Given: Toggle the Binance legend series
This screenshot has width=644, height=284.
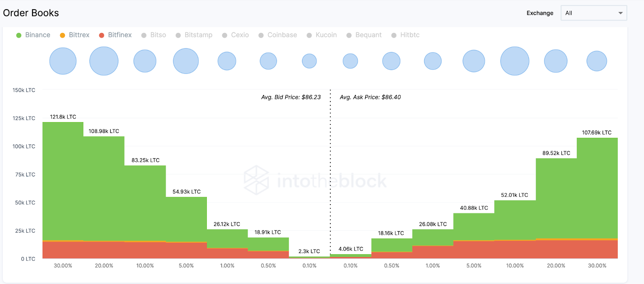Looking at the screenshot, I should point(33,35).
